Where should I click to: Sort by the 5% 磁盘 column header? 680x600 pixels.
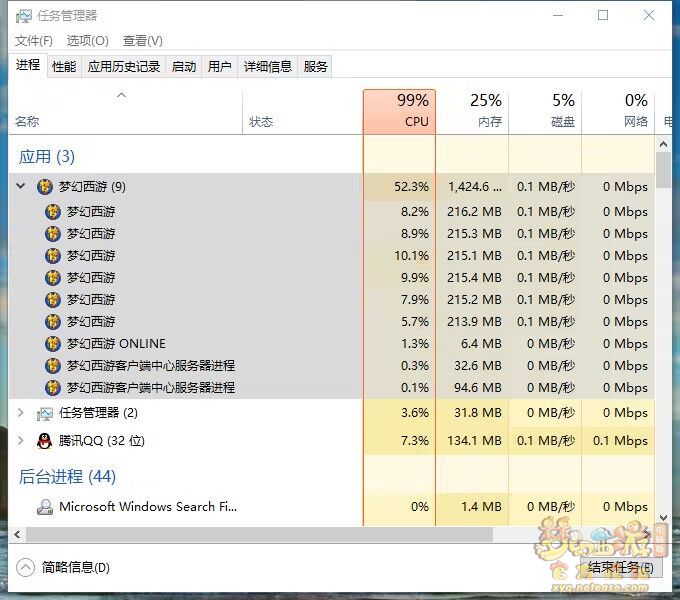pos(545,112)
